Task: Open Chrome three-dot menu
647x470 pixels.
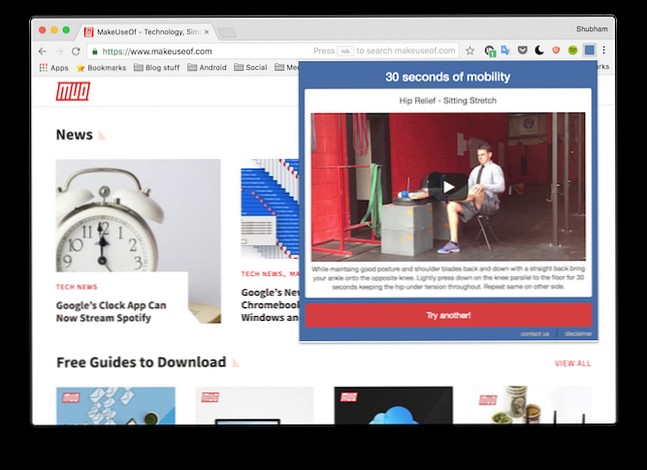Action: (x=604, y=50)
